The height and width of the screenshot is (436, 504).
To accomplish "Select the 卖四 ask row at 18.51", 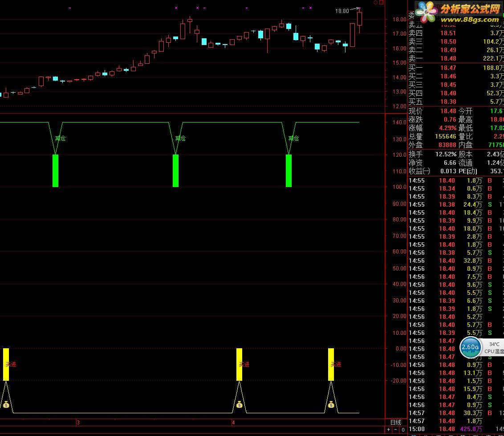I will 456,33.
